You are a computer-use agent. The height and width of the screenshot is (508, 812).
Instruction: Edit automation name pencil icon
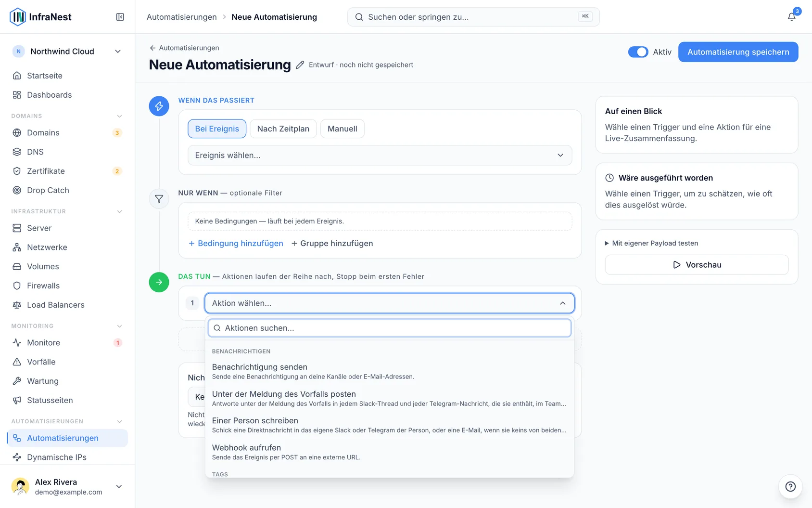pos(300,65)
